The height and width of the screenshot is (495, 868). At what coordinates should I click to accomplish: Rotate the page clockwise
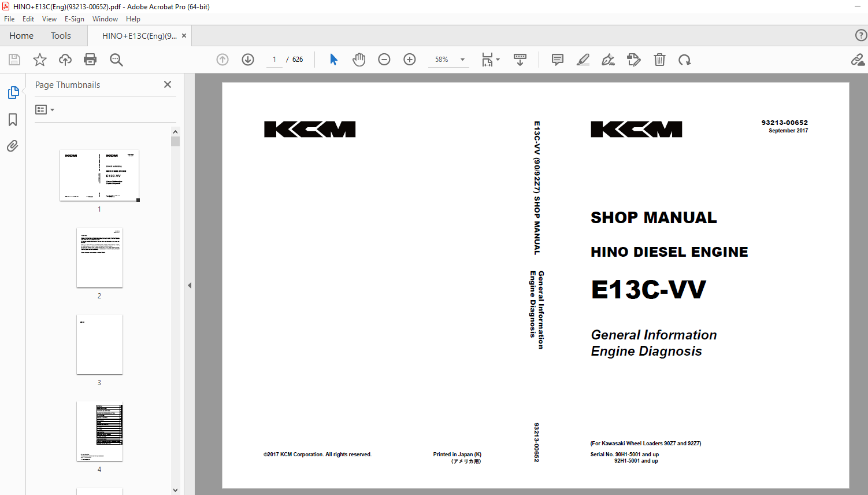pos(685,60)
